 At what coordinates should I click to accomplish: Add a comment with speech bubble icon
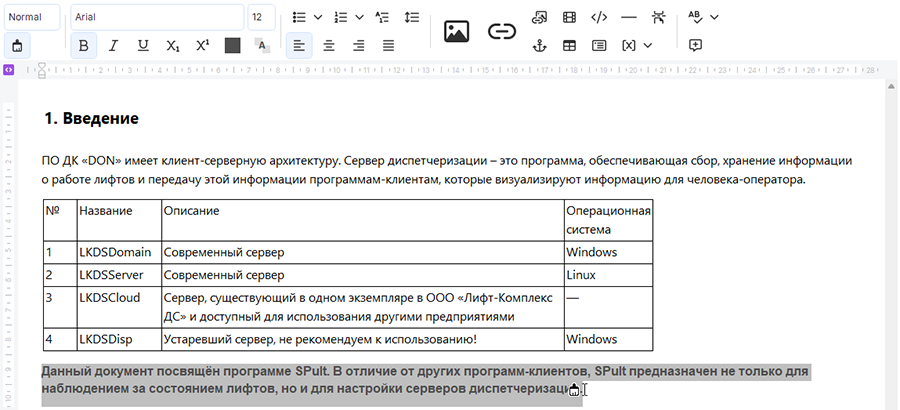click(695, 45)
